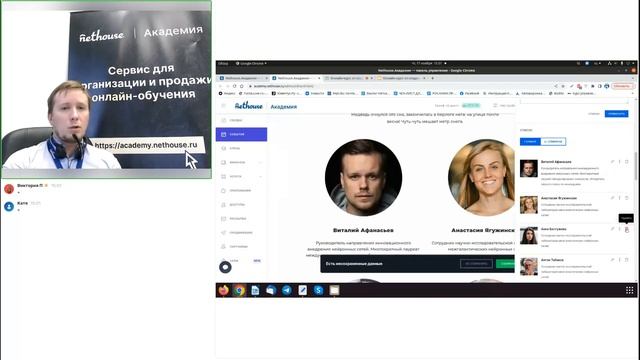Click trash icon in third speaker row
Screen dimensions: 640x360
pos(627,229)
